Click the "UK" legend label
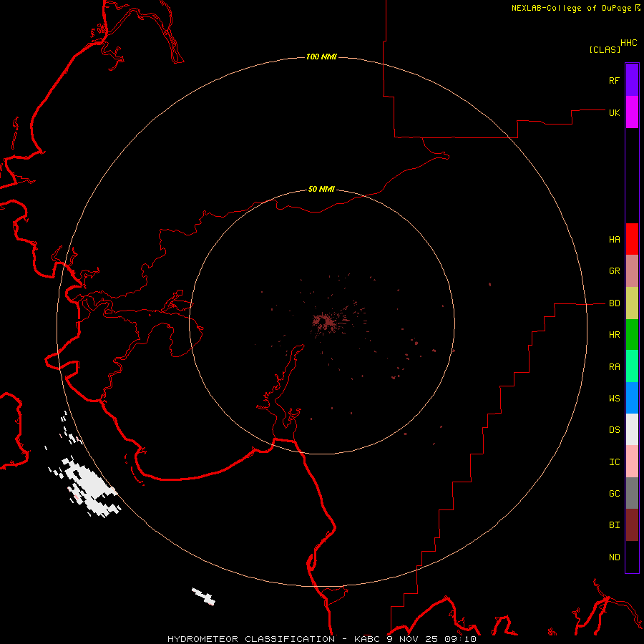Screen dimensions: 644x644 (x=614, y=113)
